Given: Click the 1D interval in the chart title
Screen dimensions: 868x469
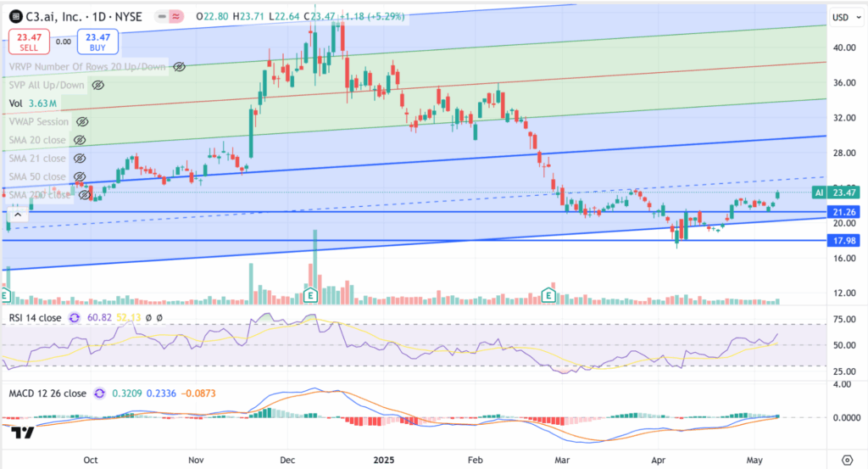Looking at the screenshot, I should point(98,17).
